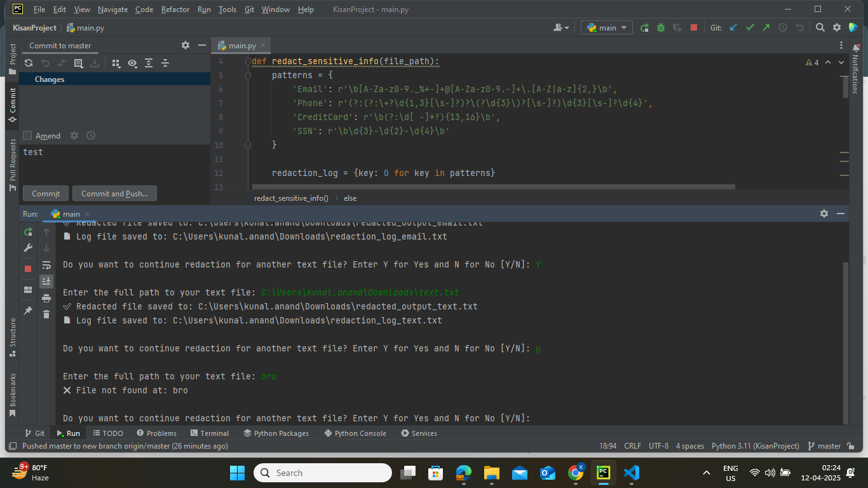Click the master branch in the status bar
Viewport: 868px width, 488px height.
[x=824, y=446]
